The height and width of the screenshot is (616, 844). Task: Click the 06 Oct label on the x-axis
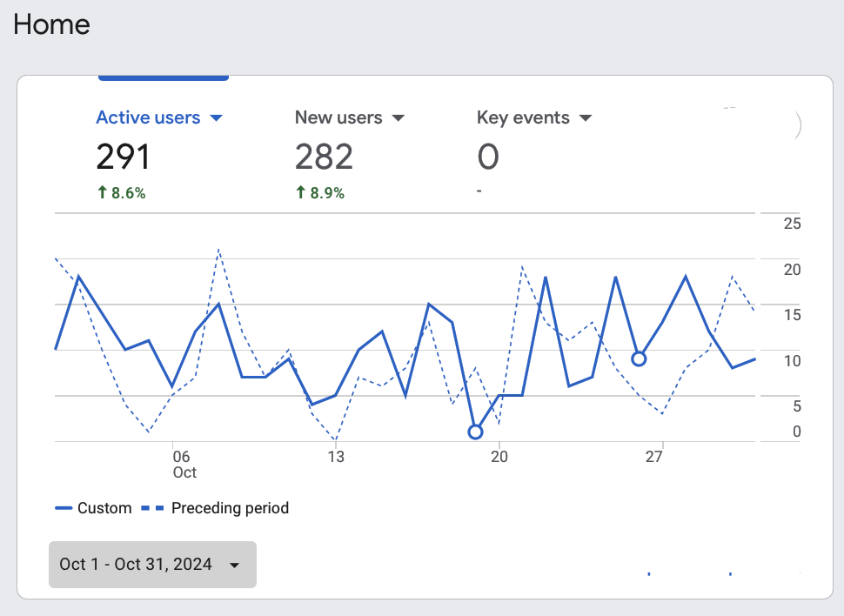pos(182,464)
